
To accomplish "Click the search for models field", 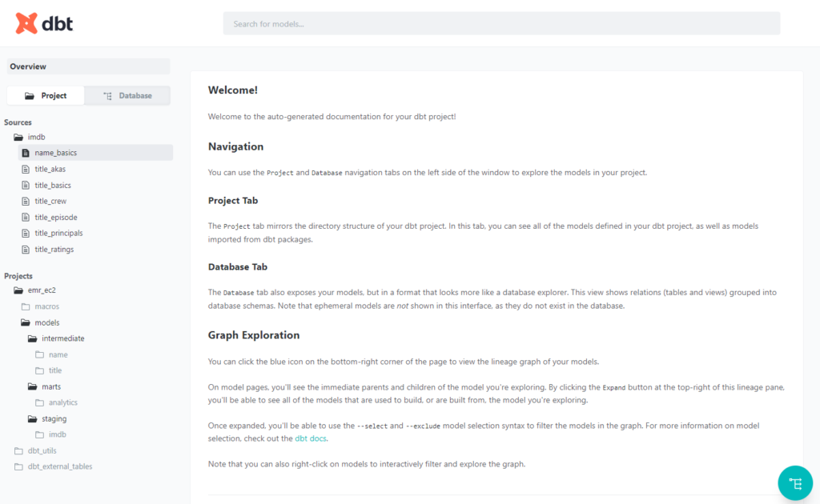I will point(501,23).
